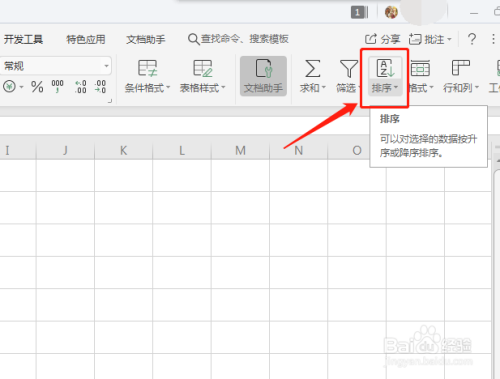Screen dimensions: 500x379
Task: Expand the currency symbol dropdown arrow
Action: coord(21,87)
